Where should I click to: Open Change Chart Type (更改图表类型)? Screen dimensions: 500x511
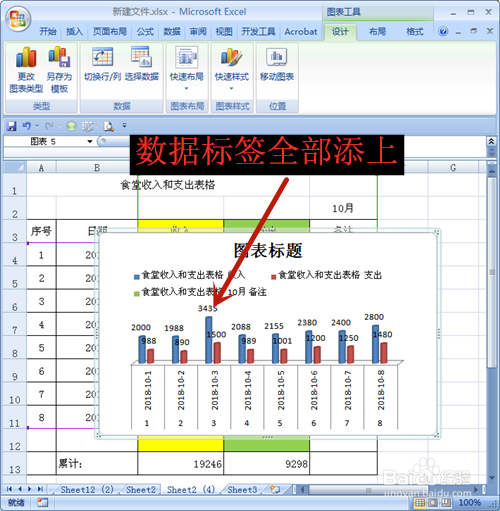[26, 70]
